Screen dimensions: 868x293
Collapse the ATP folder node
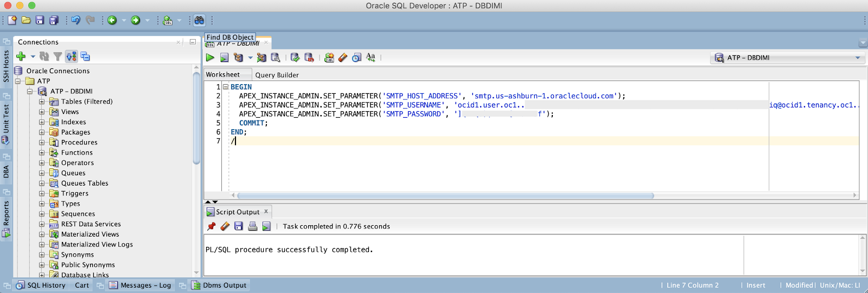click(x=18, y=81)
